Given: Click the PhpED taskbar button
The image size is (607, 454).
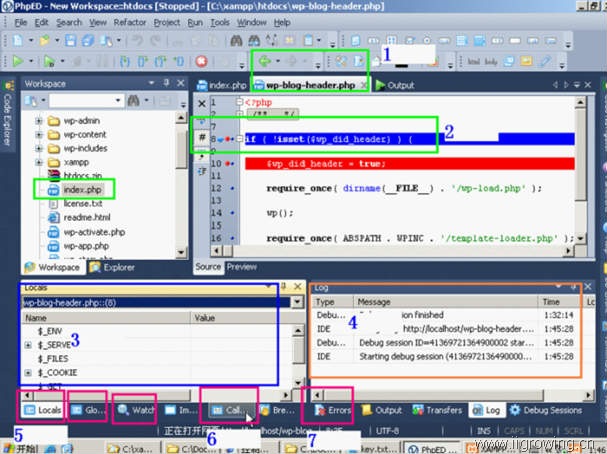Looking at the screenshot, I should 432,449.
